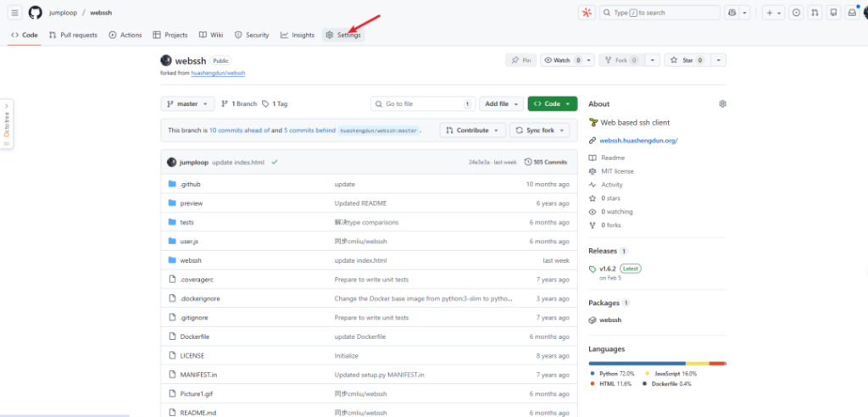This screenshot has height=417, width=868.
Task: Focus the top search input field
Action: pyautogui.click(x=659, y=13)
